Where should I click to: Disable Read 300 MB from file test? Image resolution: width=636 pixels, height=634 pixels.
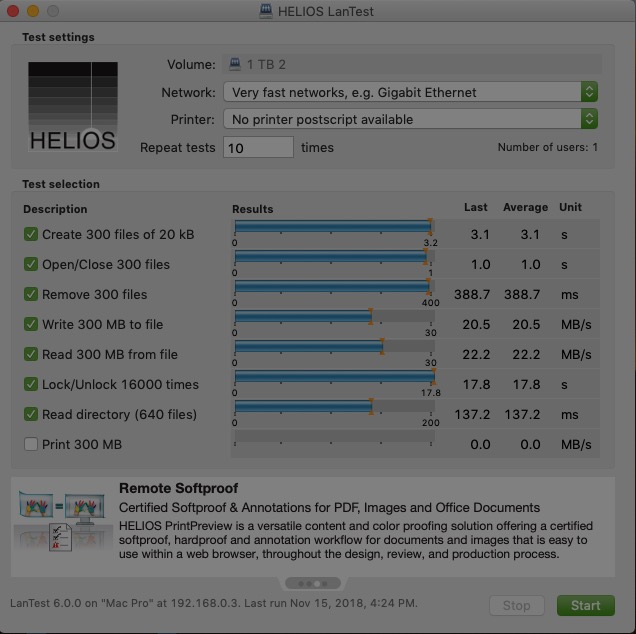31,354
